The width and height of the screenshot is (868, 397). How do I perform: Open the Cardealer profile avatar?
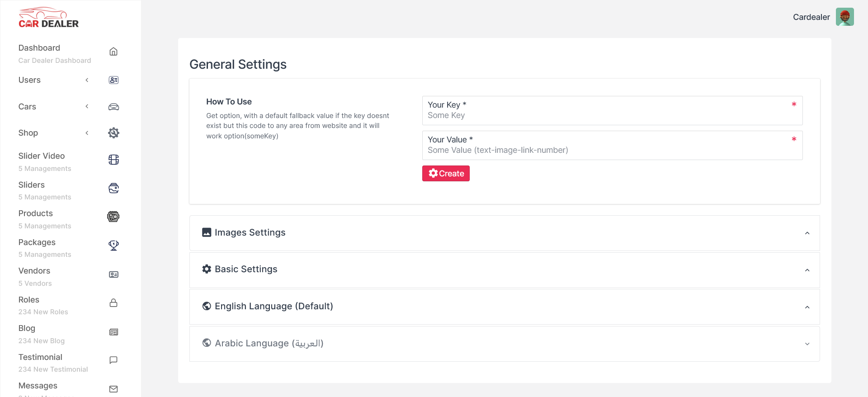(844, 17)
